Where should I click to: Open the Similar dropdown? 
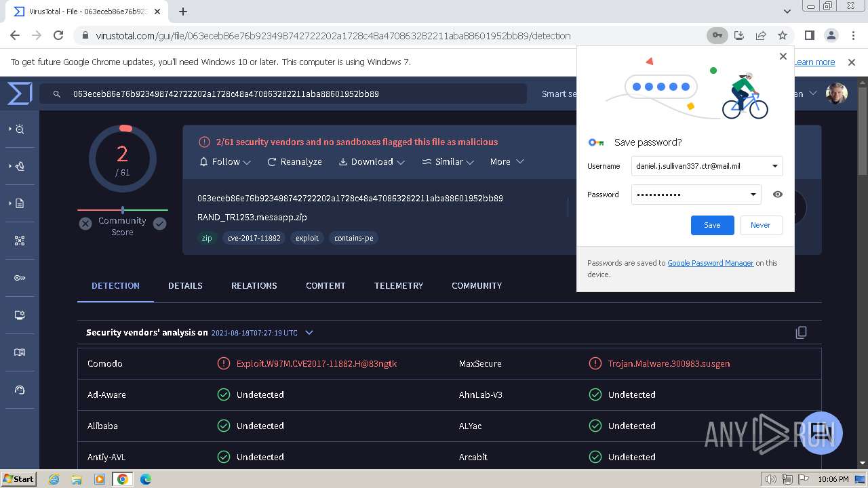(448, 162)
